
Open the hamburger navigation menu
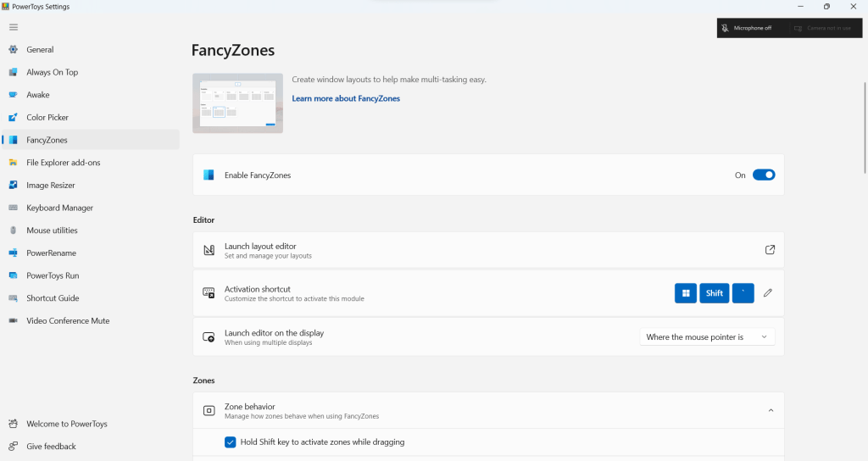click(x=14, y=27)
